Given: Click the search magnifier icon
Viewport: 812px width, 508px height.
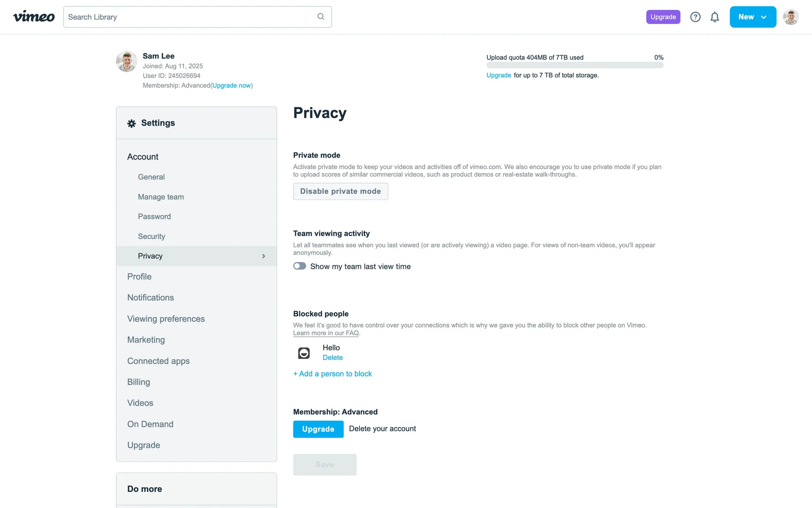Looking at the screenshot, I should coord(321,17).
